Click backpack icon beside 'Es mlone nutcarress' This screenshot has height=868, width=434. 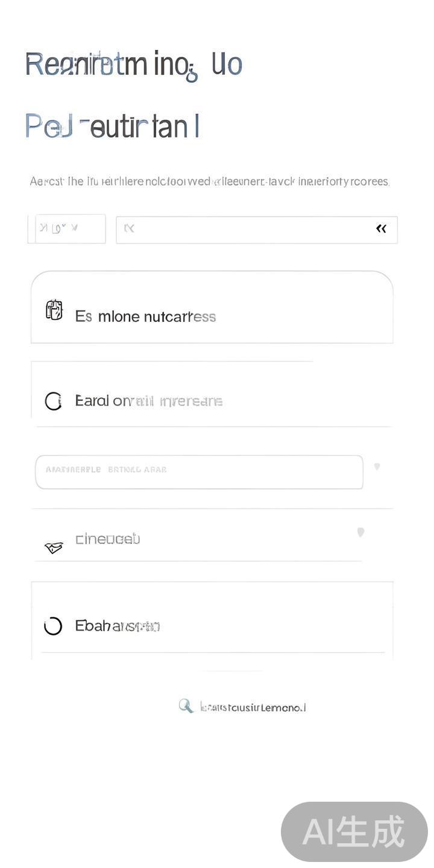pyautogui.click(x=54, y=310)
